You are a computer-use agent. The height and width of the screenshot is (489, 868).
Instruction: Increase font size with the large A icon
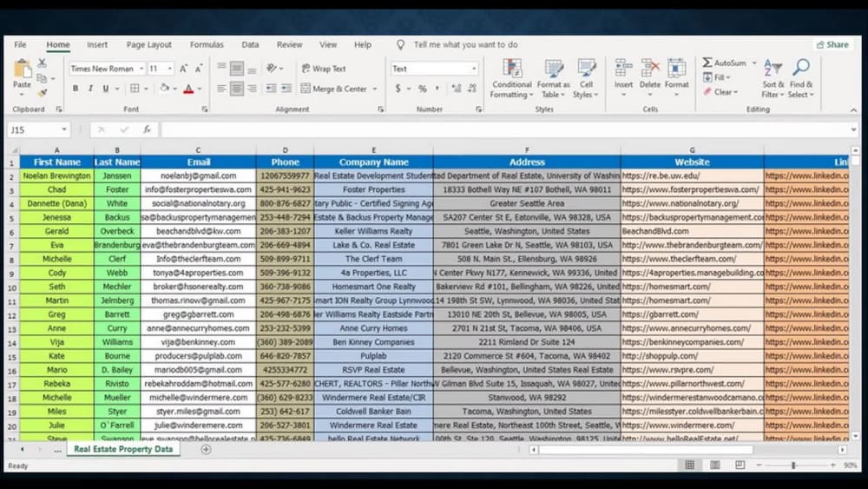tap(183, 68)
